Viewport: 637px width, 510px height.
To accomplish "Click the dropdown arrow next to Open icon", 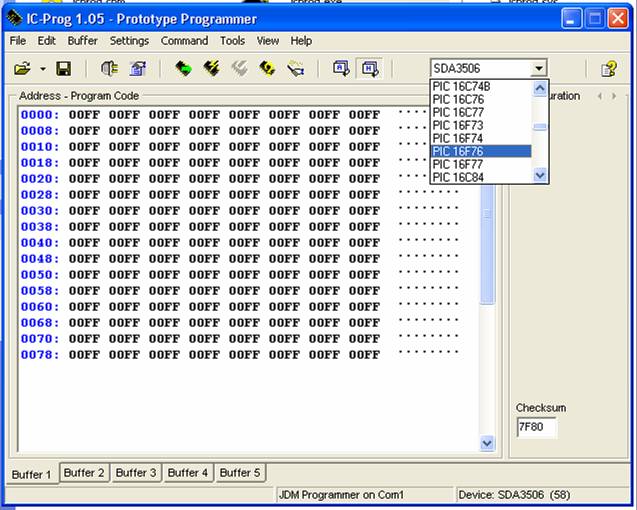I will (42, 69).
